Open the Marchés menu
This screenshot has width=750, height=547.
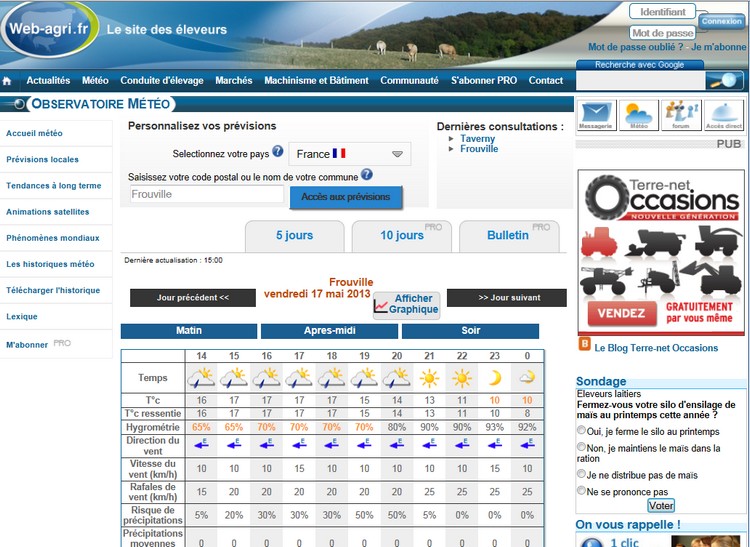click(233, 81)
